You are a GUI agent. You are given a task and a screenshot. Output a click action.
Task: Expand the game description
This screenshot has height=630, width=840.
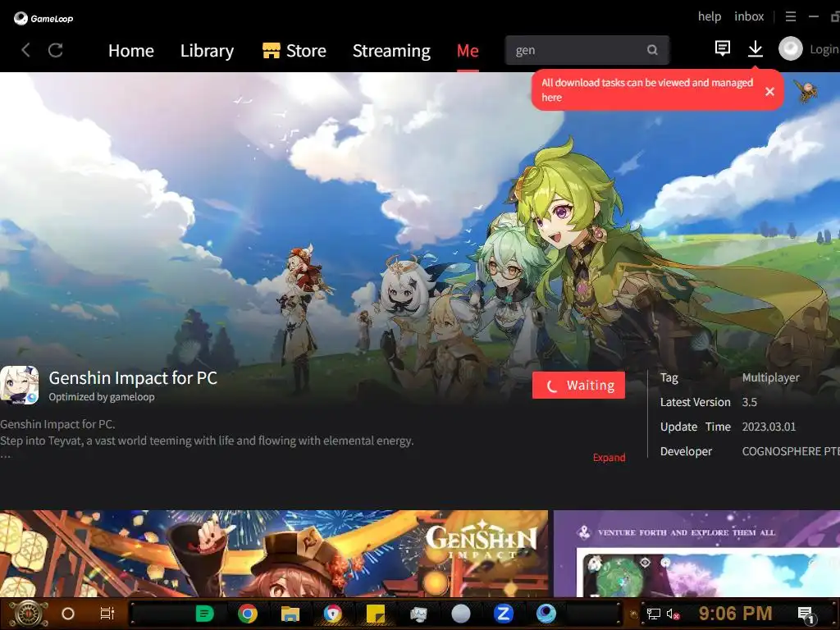pos(609,458)
